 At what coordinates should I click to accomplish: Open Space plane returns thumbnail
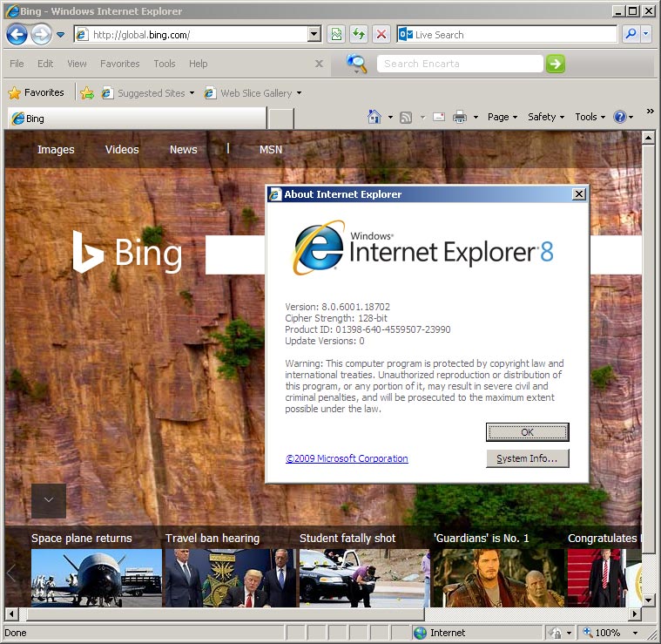click(x=96, y=578)
